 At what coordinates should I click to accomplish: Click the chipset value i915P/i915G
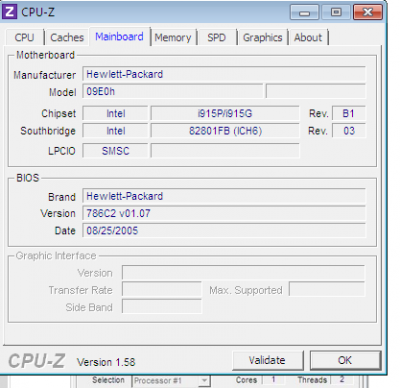click(x=225, y=113)
